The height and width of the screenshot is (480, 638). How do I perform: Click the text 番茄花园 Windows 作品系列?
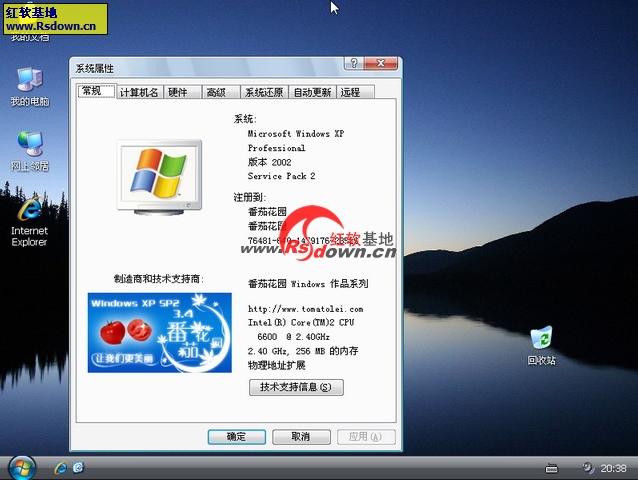click(308, 284)
